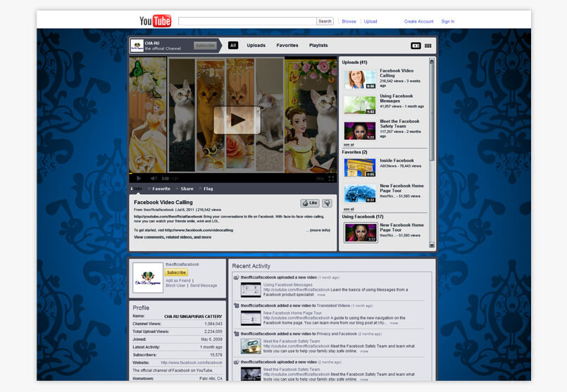Click the thumbs-up Like button
Image resolution: width=567 pixels, height=392 pixels.
pos(309,203)
